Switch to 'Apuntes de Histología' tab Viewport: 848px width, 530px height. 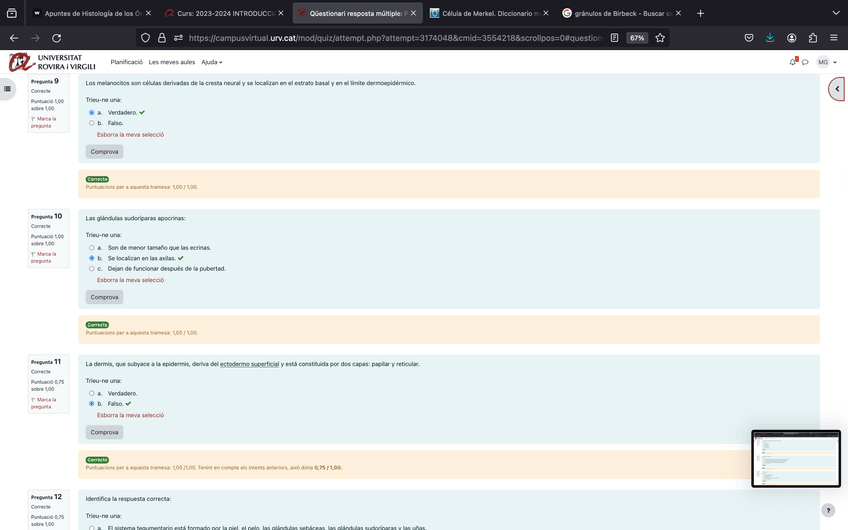[x=88, y=13]
